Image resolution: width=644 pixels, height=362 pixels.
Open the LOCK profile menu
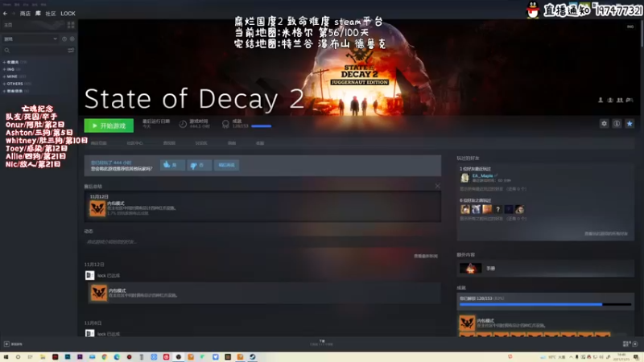click(68, 14)
